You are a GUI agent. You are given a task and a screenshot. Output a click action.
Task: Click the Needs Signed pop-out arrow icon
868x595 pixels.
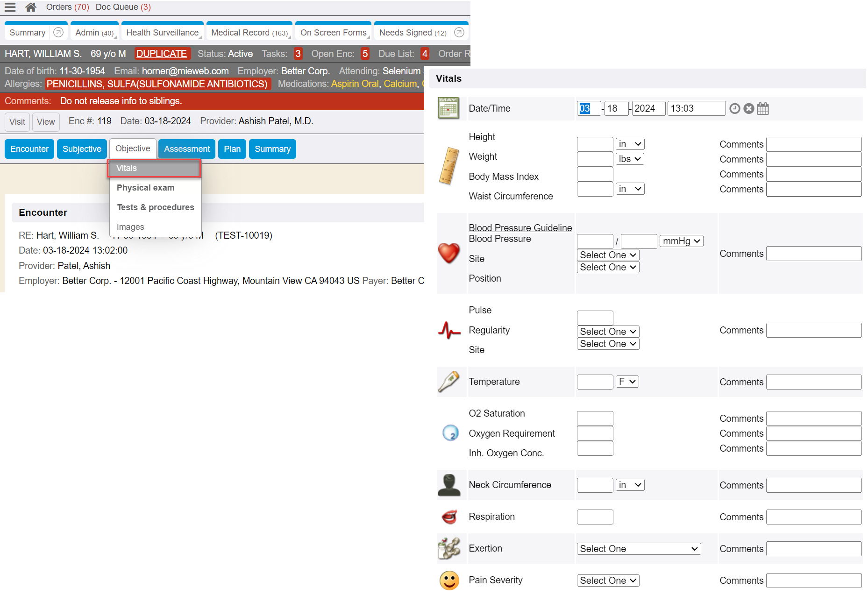click(459, 32)
